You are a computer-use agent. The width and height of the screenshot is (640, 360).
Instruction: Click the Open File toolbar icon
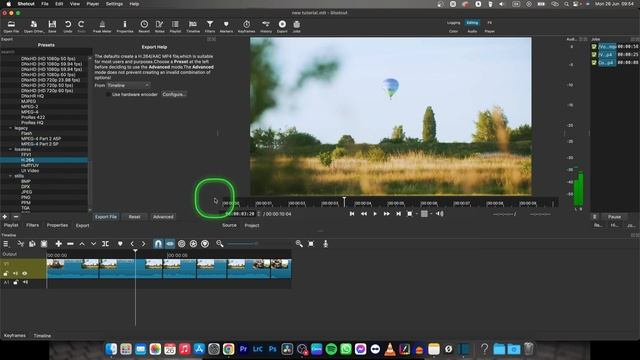(11, 27)
